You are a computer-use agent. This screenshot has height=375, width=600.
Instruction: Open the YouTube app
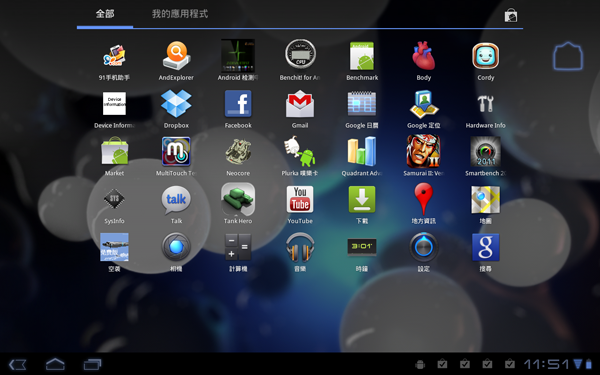point(300,199)
